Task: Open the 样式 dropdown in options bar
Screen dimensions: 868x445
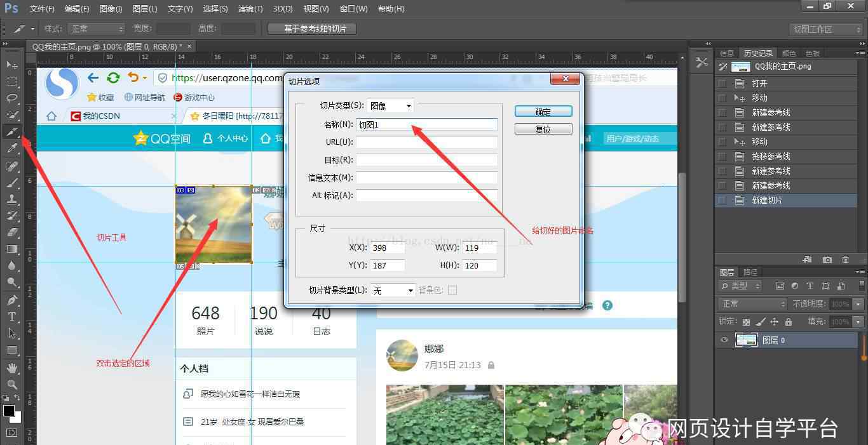Action: [x=97, y=29]
